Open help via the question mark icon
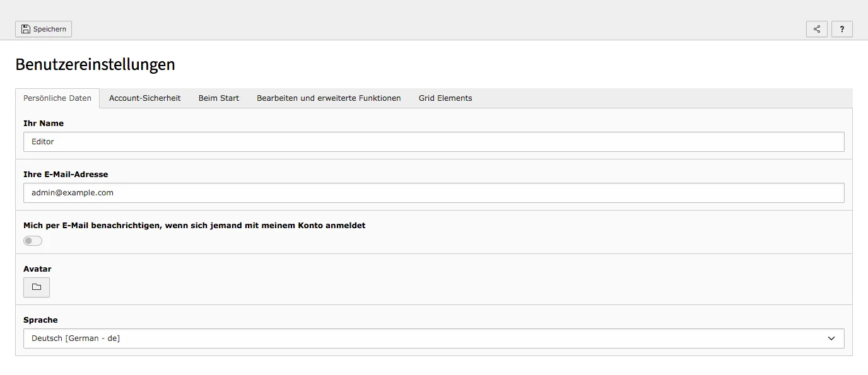The image size is (868, 375). tap(842, 28)
